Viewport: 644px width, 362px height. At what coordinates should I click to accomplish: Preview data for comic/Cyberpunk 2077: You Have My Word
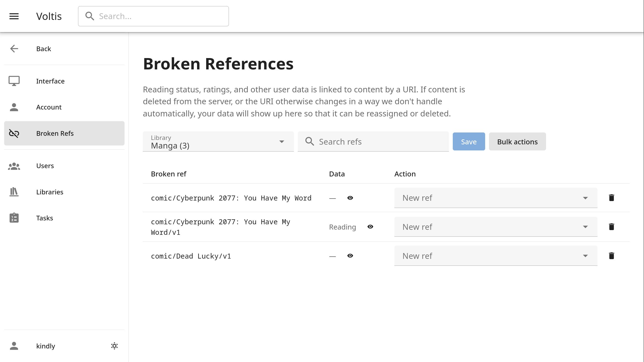coord(350,198)
